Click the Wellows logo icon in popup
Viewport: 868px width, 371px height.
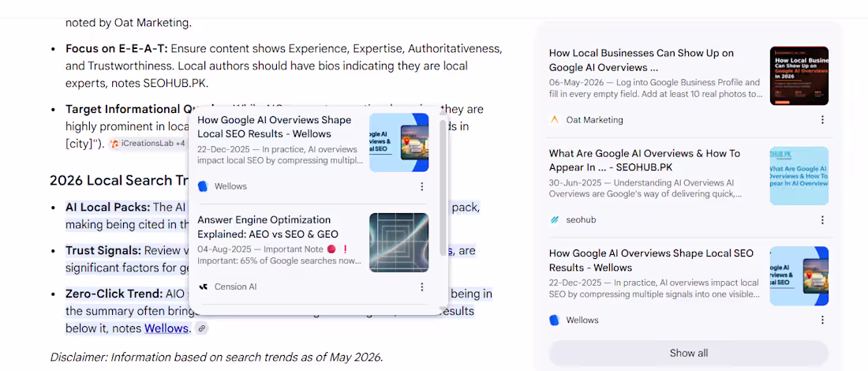[x=203, y=186]
